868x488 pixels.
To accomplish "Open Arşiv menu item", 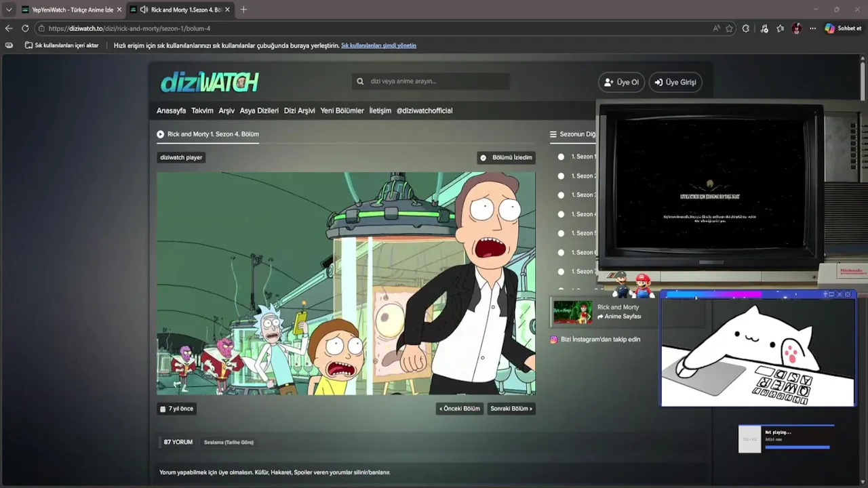I will (226, 110).
